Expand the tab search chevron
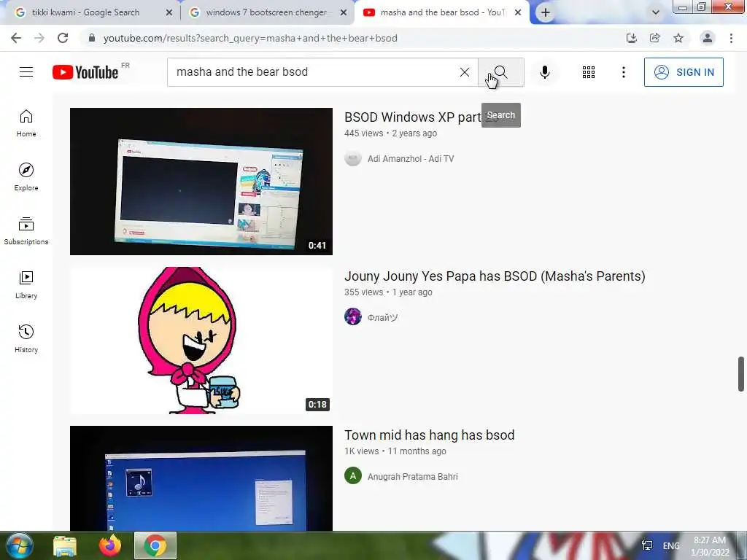The height and width of the screenshot is (560, 747). [x=656, y=13]
